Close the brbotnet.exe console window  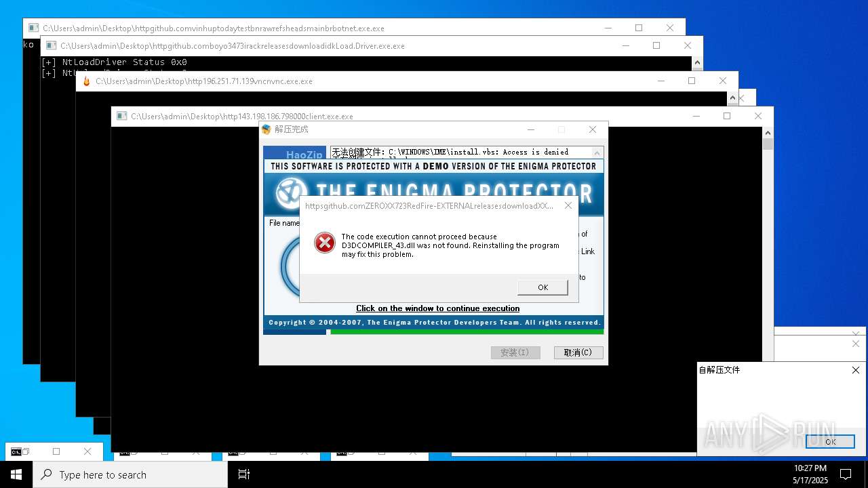coord(670,28)
